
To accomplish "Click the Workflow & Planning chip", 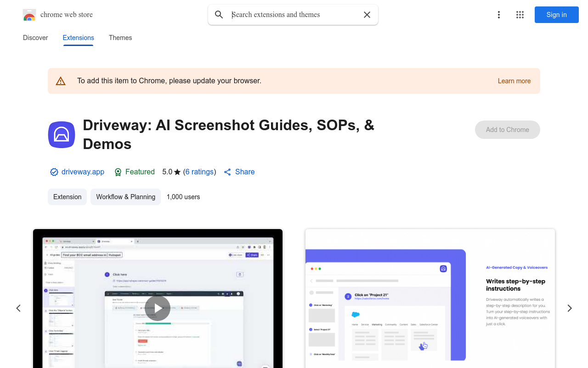I will [126, 197].
